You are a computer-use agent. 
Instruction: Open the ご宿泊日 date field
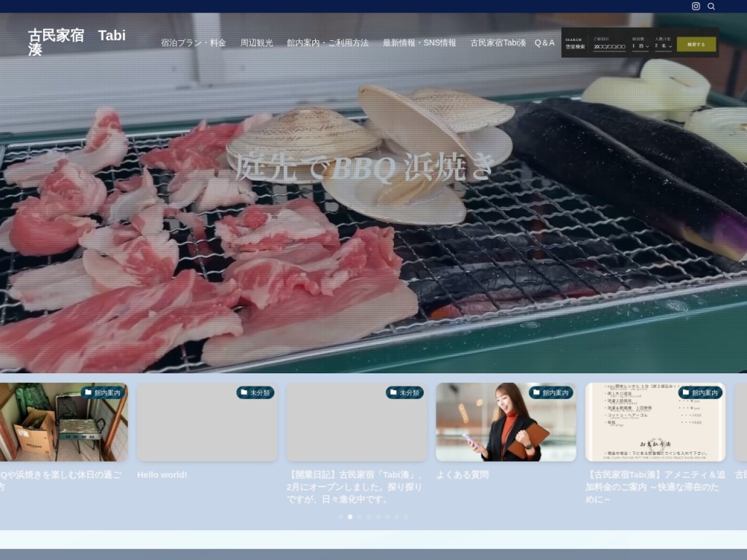[x=609, y=46]
